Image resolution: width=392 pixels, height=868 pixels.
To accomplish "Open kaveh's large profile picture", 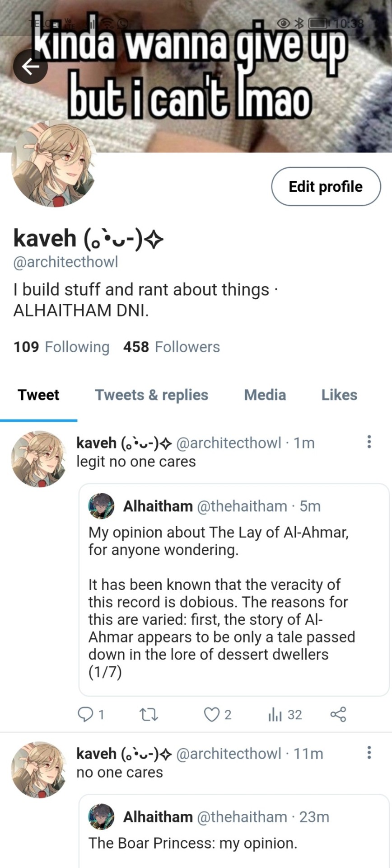I will pyautogui.click(x=53, y=164).
